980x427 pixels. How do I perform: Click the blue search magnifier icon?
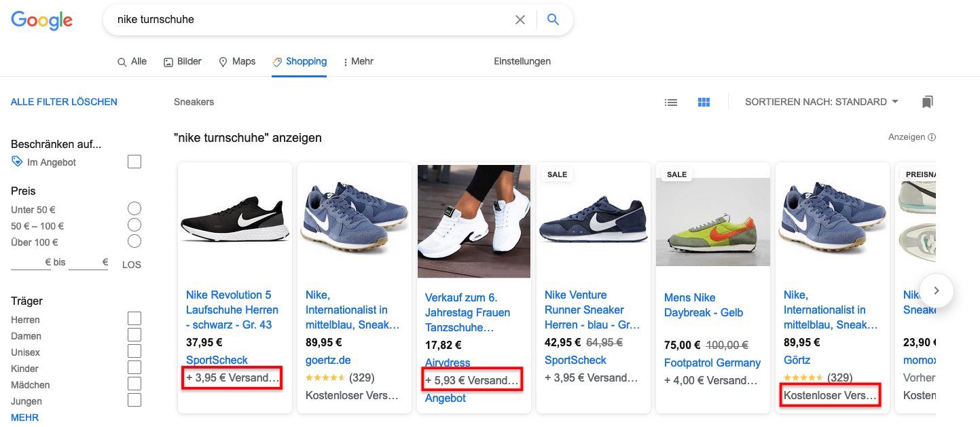[553, 20]
